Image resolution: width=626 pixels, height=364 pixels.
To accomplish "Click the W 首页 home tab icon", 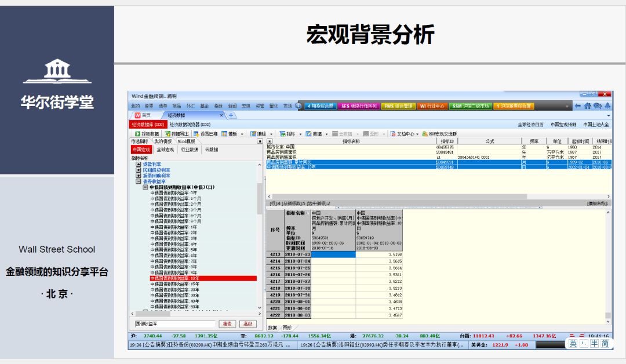I will coord(138,115).
